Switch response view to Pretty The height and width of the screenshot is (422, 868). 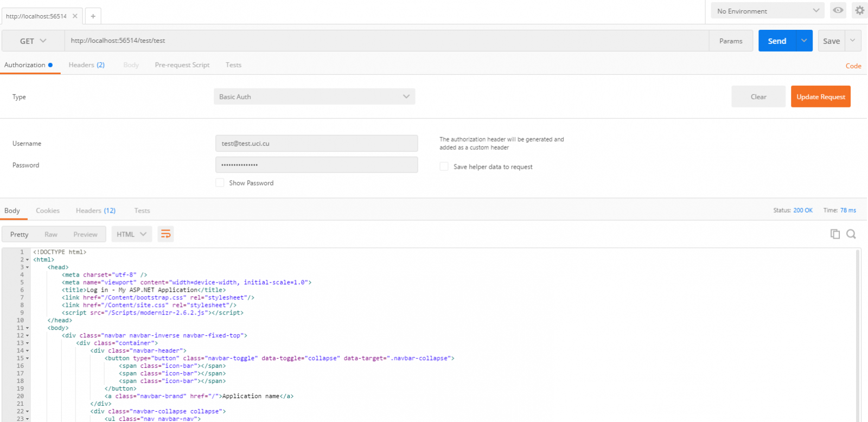tap(19, 234)
